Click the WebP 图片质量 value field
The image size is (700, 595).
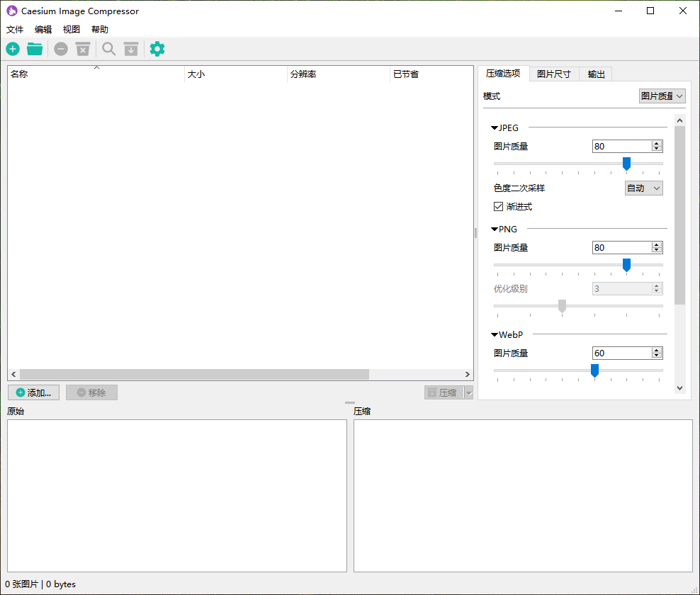(x=621, y=353)
